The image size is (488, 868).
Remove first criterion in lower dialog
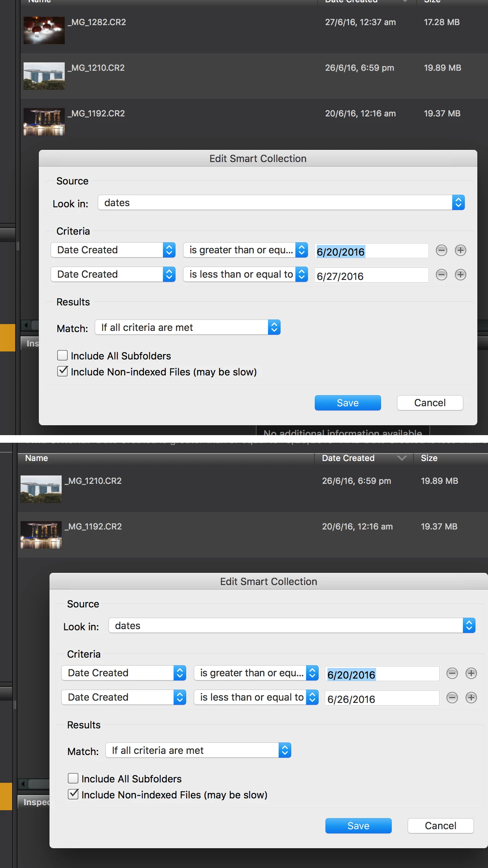pos(452,673)
